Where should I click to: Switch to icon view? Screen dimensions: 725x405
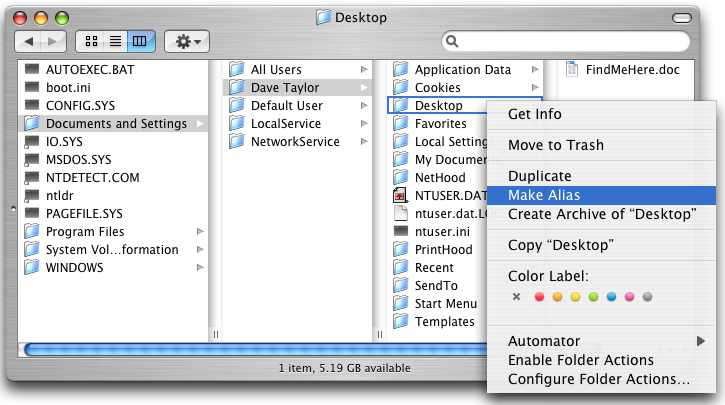(x=91, y=42)
